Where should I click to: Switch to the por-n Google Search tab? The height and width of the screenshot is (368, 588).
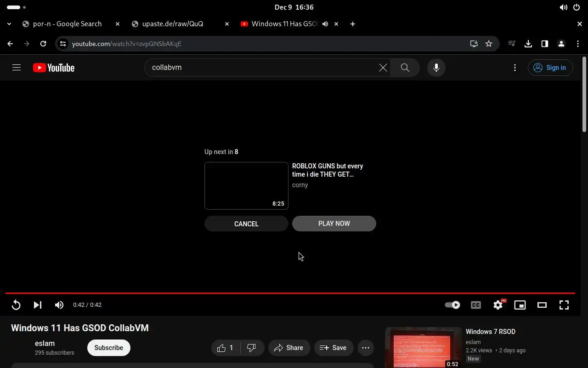point(67,24)
